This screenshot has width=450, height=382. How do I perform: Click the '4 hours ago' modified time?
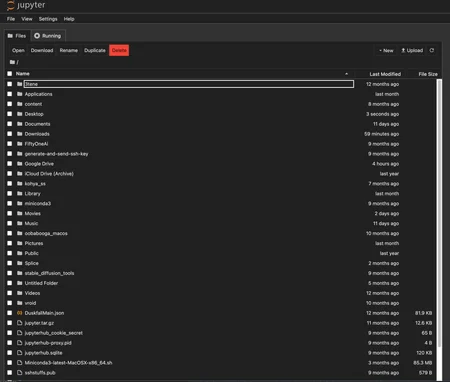pos(385,164)
